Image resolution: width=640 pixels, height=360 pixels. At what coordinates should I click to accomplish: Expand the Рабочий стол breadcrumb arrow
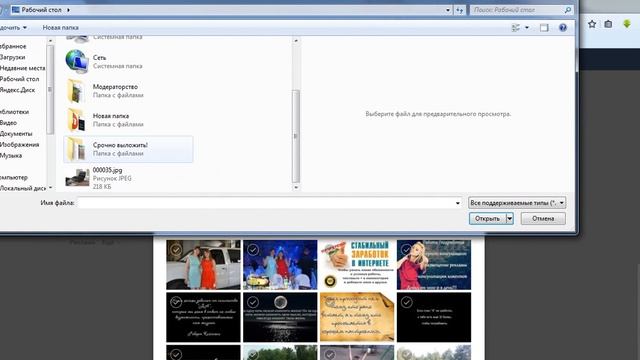coord(68,10)
